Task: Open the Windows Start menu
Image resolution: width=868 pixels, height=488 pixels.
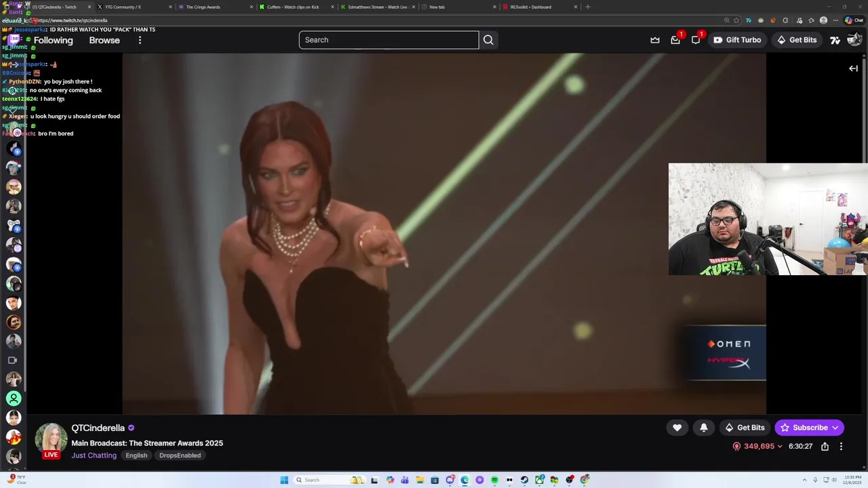Action: tap(284, 480)
